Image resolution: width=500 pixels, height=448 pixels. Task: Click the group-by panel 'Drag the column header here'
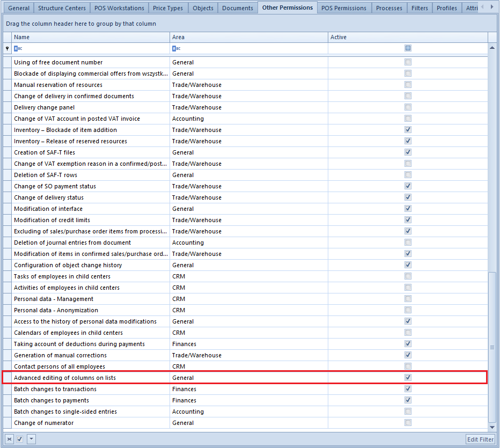250,24
